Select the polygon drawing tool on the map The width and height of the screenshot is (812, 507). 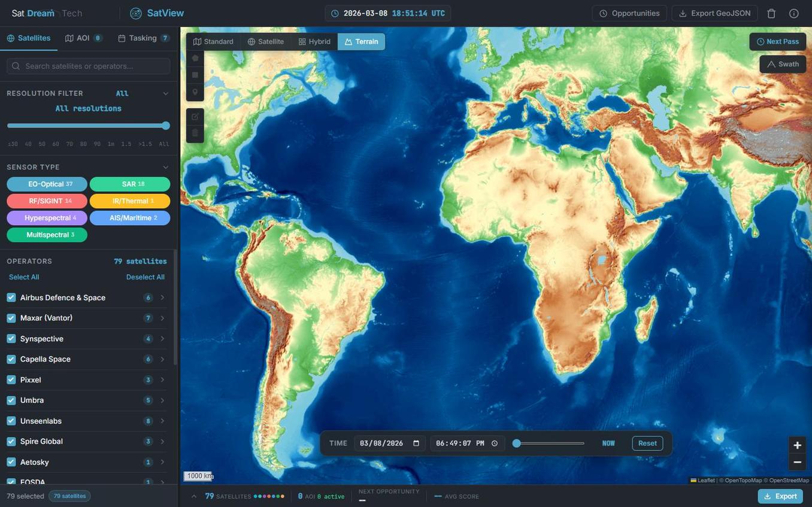194,57
